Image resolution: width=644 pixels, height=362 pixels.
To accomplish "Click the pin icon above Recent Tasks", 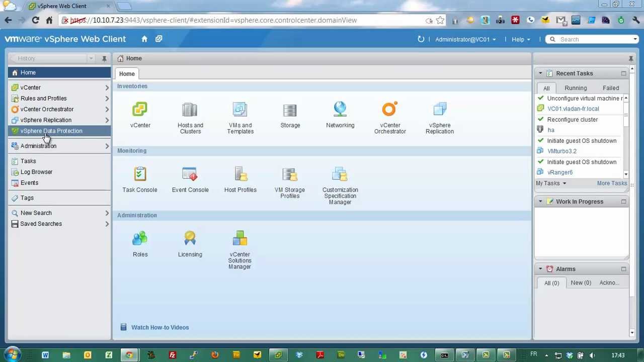I will [631, 58].
